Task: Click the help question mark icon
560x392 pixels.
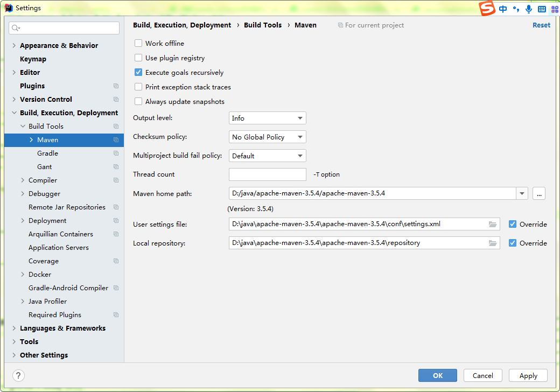Action: click(18, 376)
